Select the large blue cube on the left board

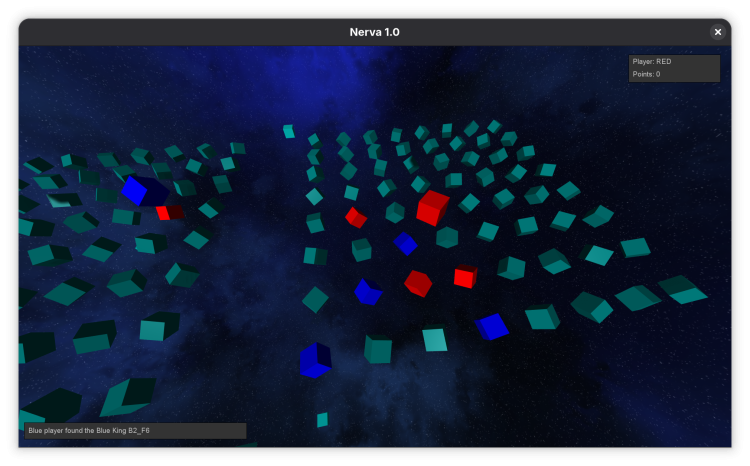145,190
